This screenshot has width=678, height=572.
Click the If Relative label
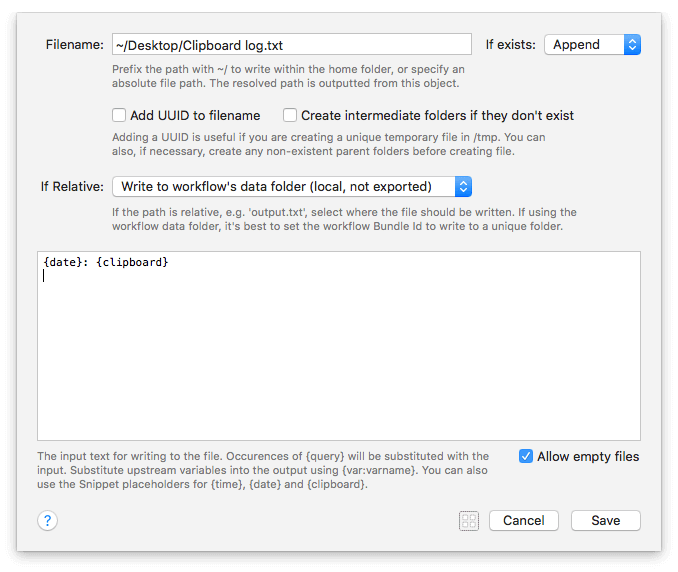(x=72, y=187)
